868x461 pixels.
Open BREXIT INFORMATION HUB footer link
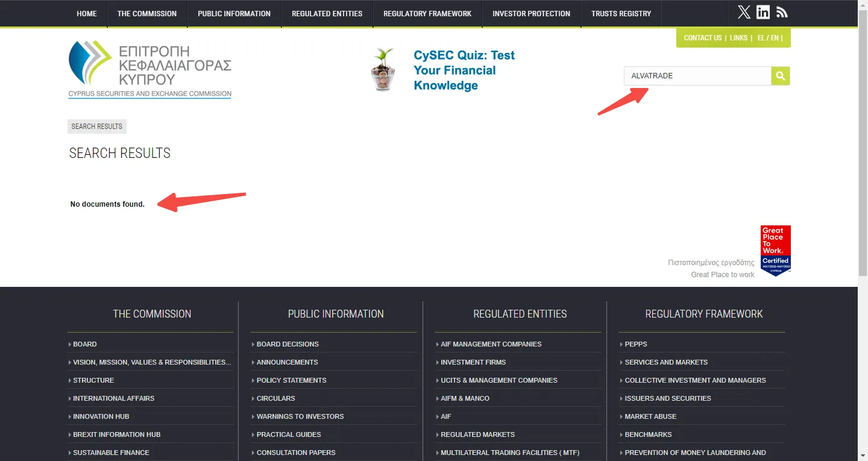(x=117, y=434)
